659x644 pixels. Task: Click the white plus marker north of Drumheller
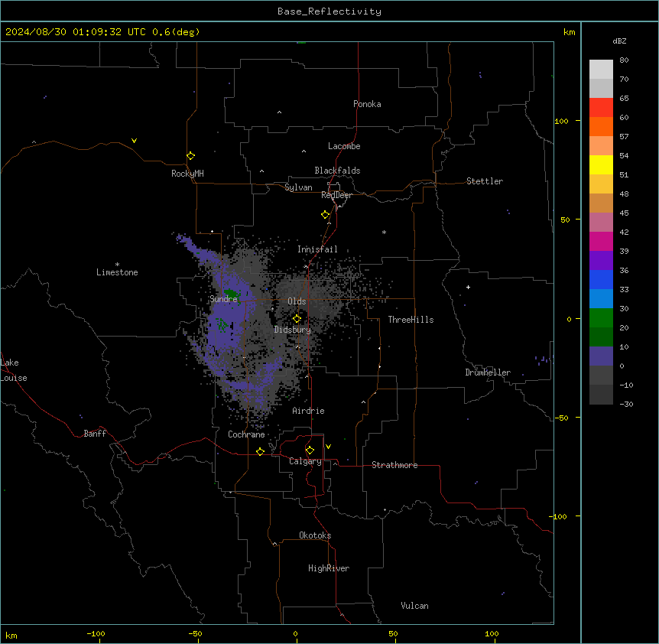click(468, 287)
